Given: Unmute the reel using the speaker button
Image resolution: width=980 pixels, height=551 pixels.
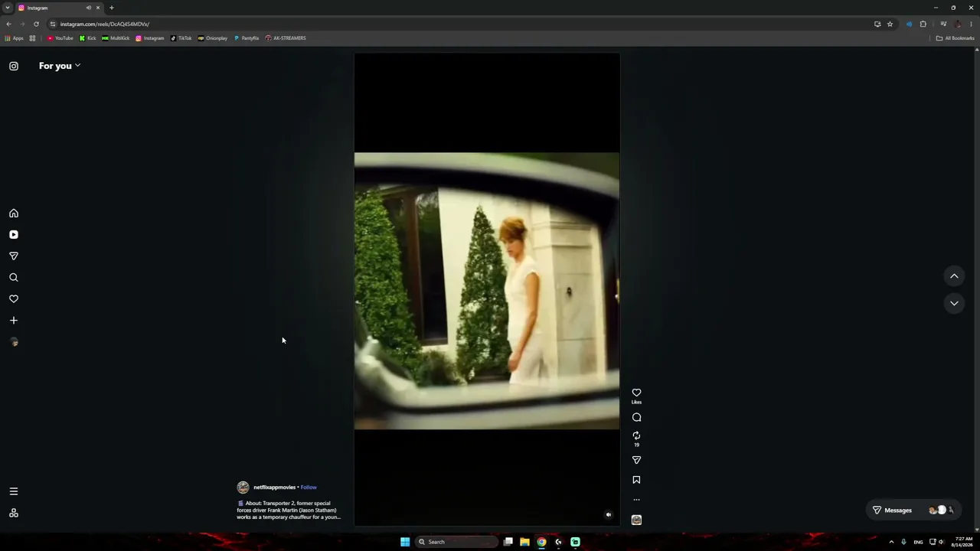Looking at the screenshot, I should (x=609, y=515).
